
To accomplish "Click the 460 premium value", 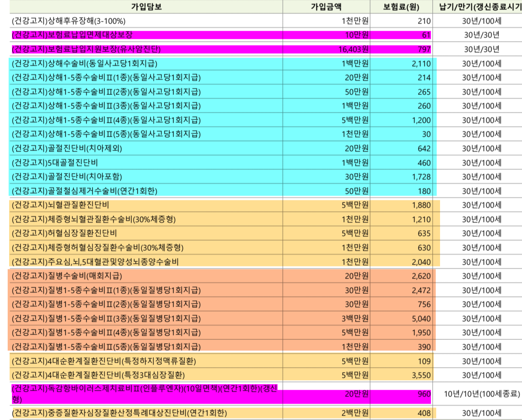I will point(424,163).
